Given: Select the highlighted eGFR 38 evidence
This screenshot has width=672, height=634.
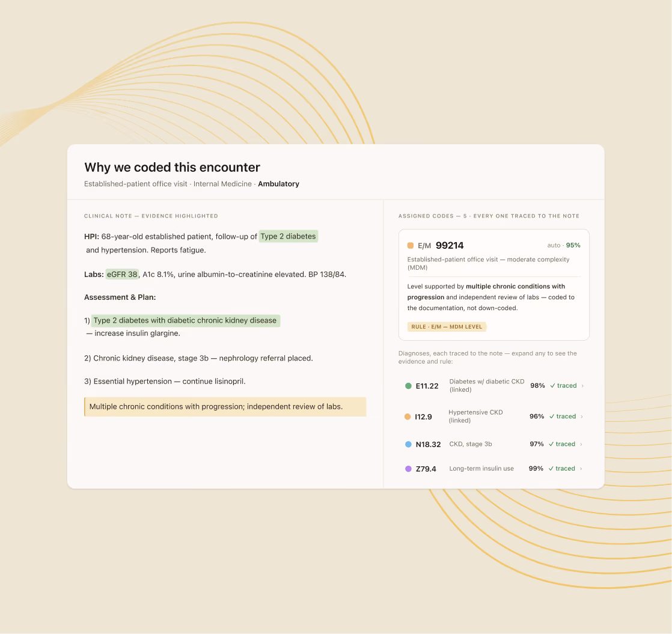Looking at the screenshot, I should (x=122, y=274).
